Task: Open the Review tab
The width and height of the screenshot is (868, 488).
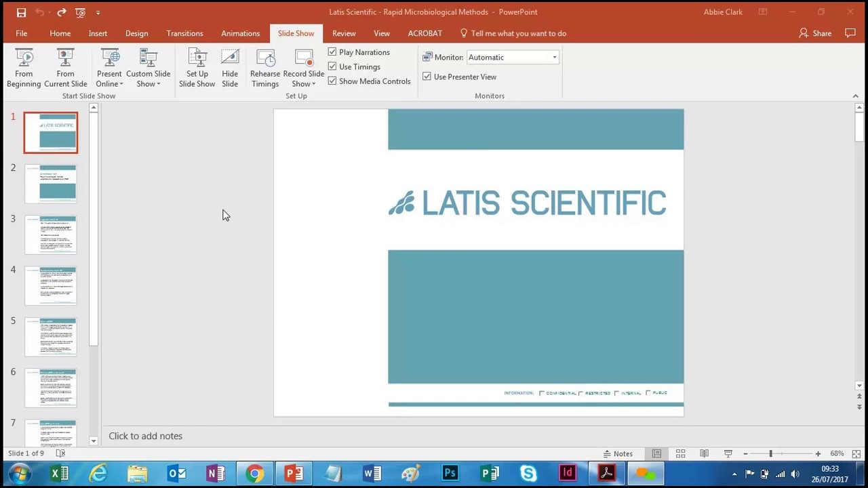Action: tap(344, 33)
